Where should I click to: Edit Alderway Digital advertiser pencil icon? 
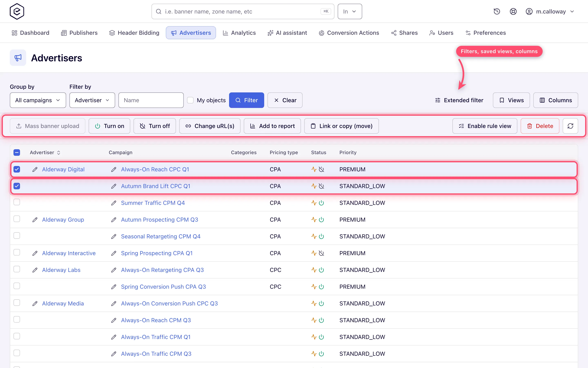35,169
